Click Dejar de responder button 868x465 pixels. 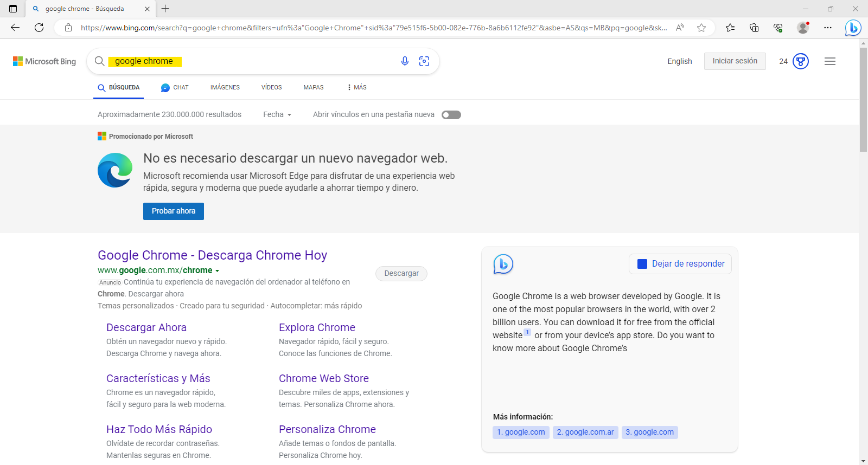[x=680, y=264]
